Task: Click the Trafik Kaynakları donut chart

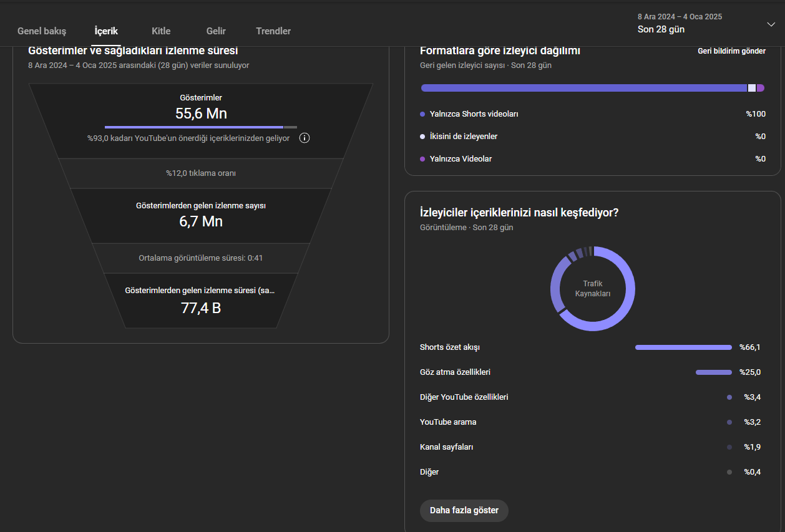Action: [x=593, y=289]
